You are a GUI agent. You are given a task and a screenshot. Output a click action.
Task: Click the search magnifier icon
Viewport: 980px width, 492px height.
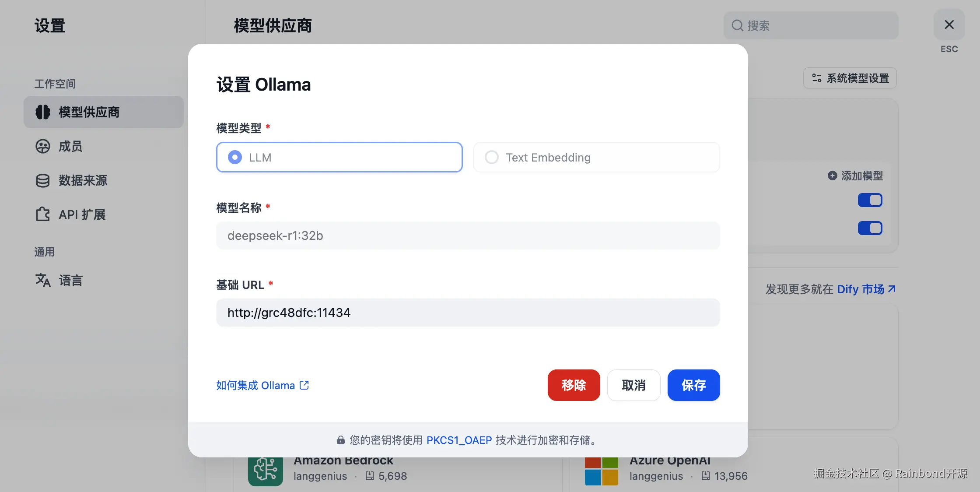tap(738, 25)
